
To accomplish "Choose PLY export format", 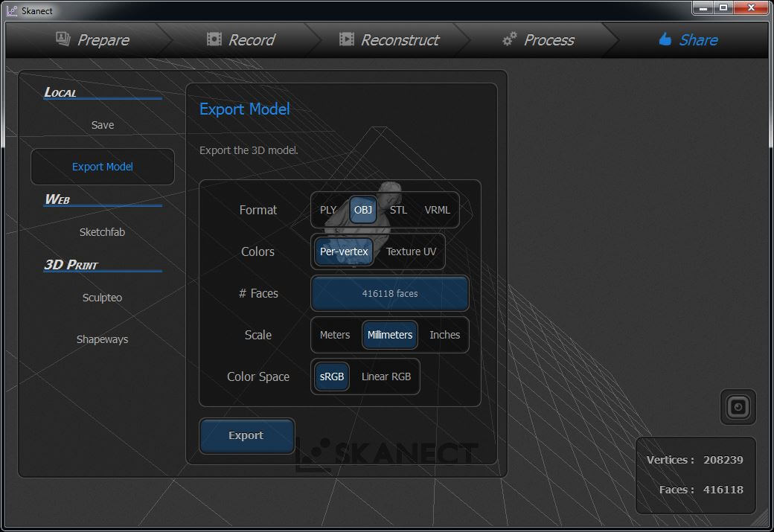I will [x=327, y=210].
